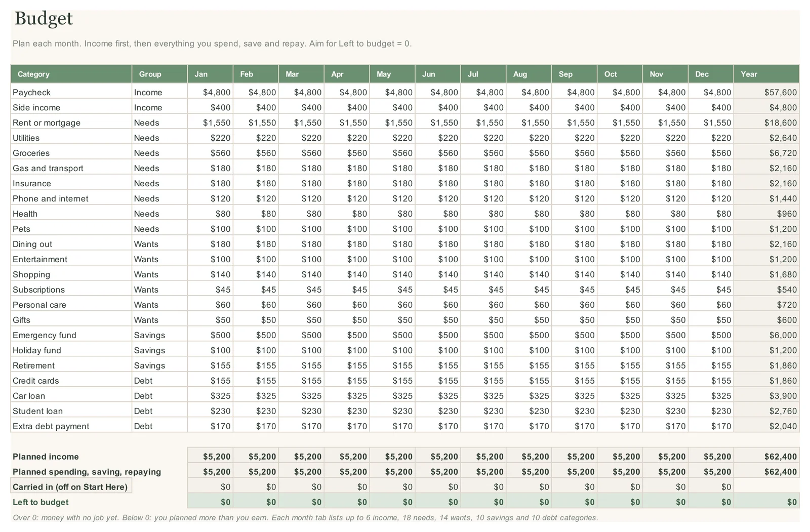Select the Utilities category cell
Screen dimensions: 810x532
(71, 138)
